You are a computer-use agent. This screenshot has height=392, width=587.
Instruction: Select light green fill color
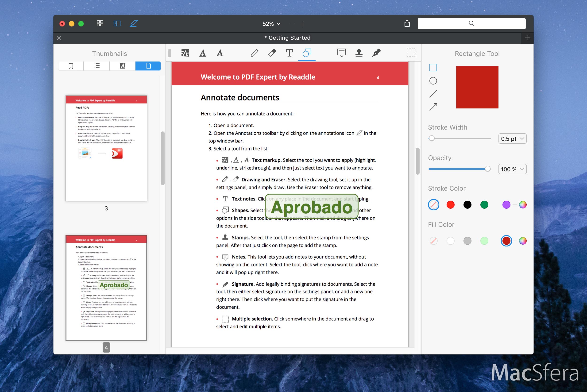tap(484, 241)
